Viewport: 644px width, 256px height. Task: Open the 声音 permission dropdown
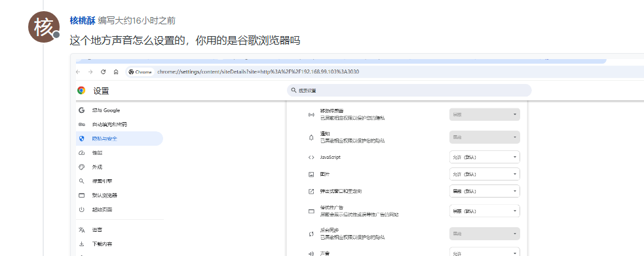[485, 252]
